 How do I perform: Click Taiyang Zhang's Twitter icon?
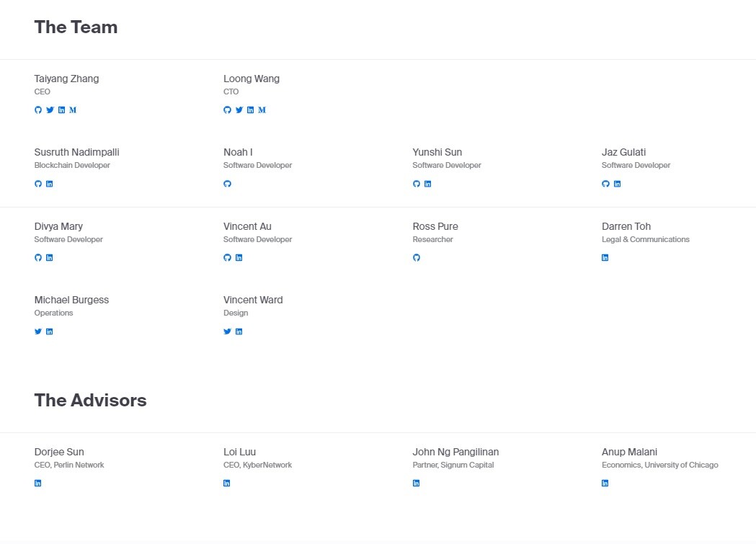pos(50,110)
